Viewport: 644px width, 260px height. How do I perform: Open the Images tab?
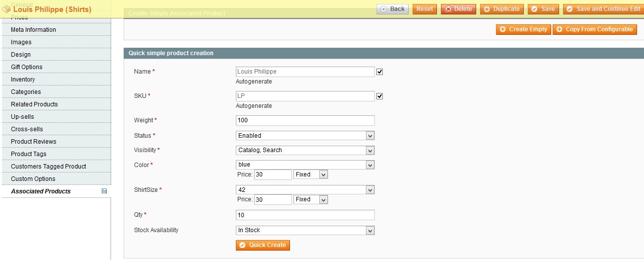point(56,42)
